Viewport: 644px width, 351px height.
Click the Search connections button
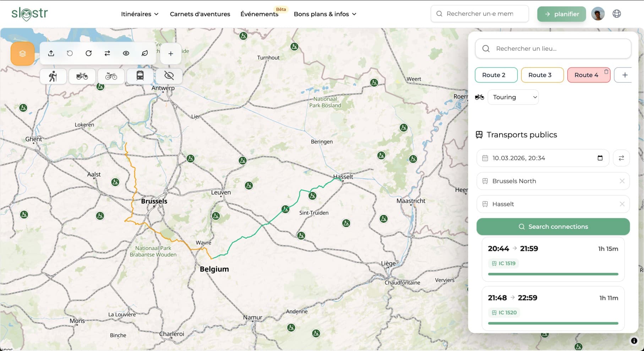point(553,226)
